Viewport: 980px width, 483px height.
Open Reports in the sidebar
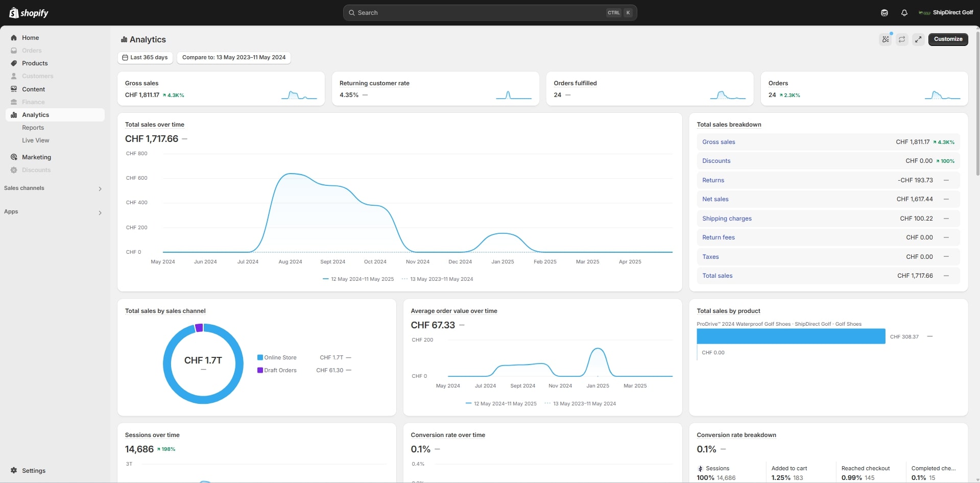click(33, 128)
